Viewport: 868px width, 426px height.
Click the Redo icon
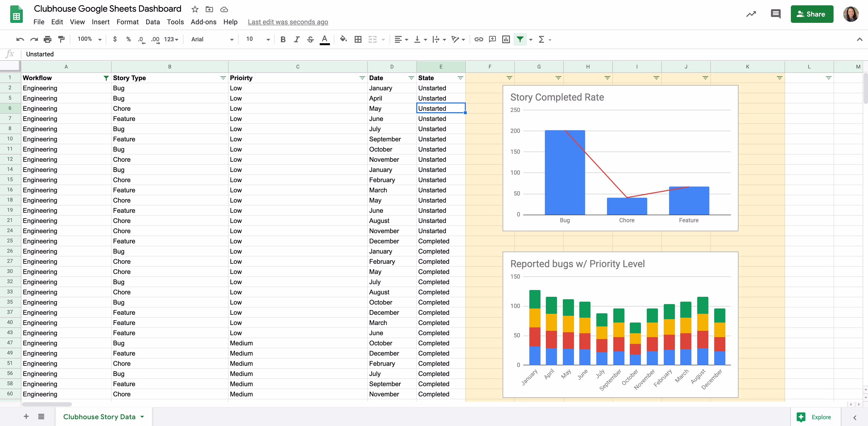coord(34,39)
